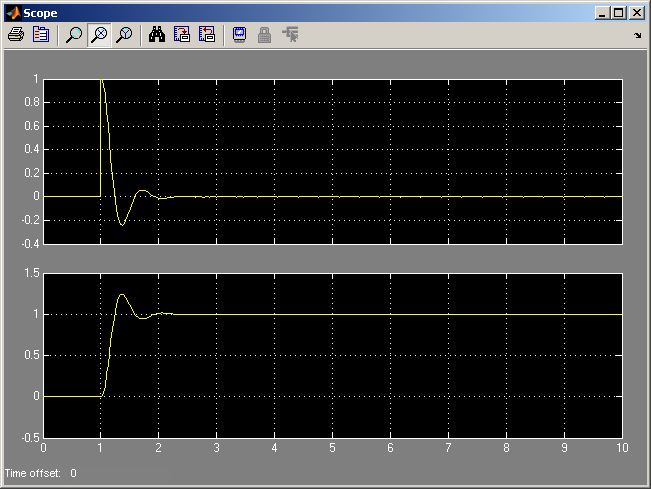Click the Scope window title text

[40, 13]
